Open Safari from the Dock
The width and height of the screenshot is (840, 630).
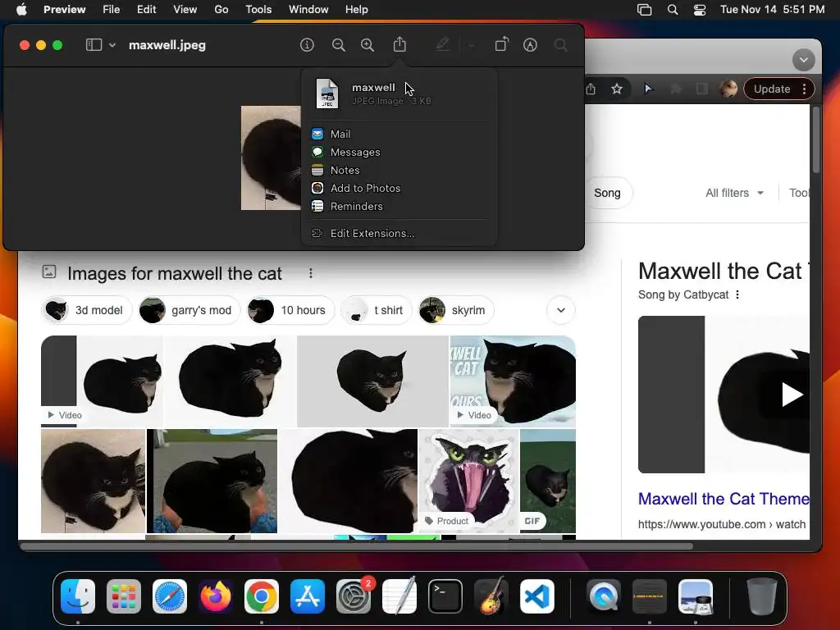click(x=170, y=596)
